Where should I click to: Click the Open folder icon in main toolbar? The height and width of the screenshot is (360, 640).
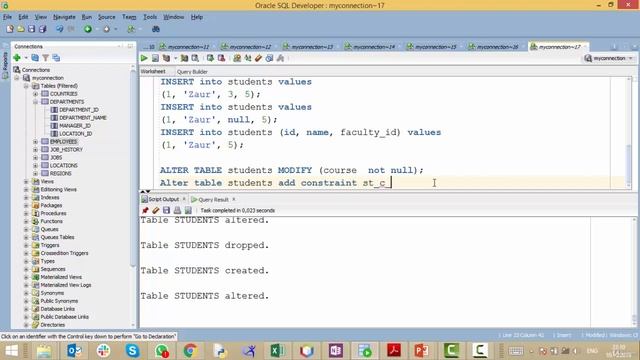21,29
